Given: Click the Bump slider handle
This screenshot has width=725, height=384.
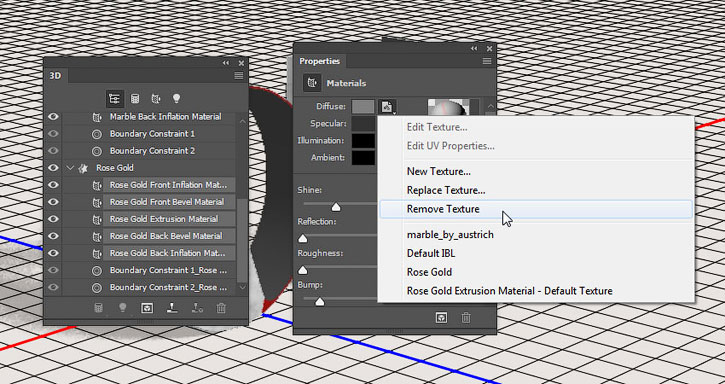Looking at the screenshot, I should click(x=319, y=302).
